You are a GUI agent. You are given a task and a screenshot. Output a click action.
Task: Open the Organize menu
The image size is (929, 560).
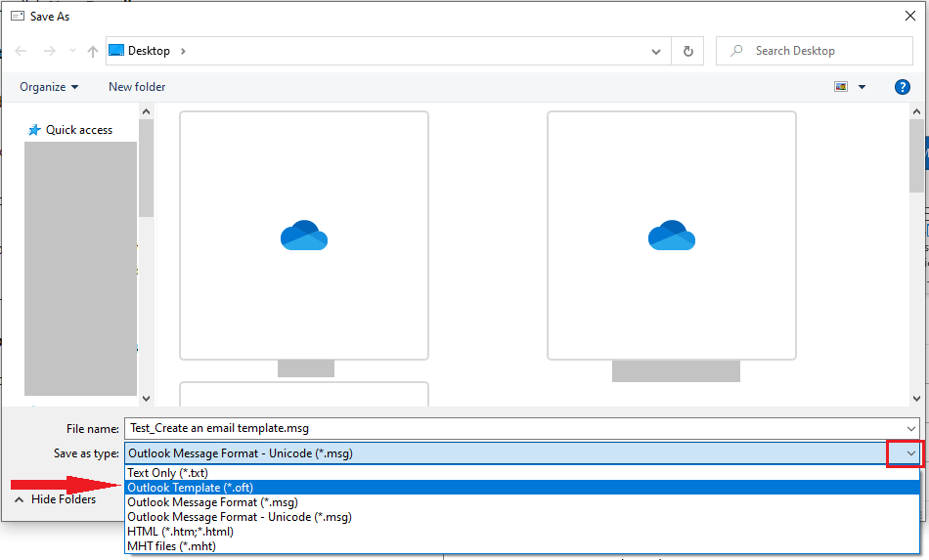(x=49, y=87)
